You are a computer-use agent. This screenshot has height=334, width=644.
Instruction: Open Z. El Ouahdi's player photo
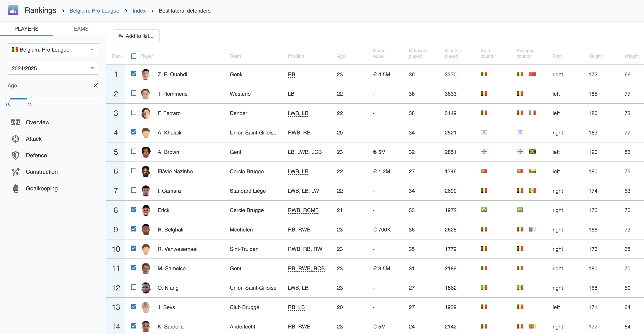point(146,74)
